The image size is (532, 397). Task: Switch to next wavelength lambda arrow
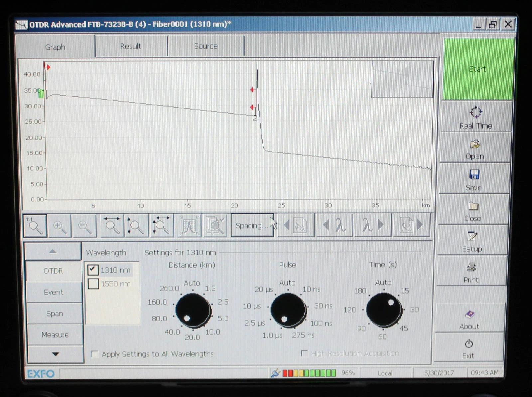click(x=373, y=226)
